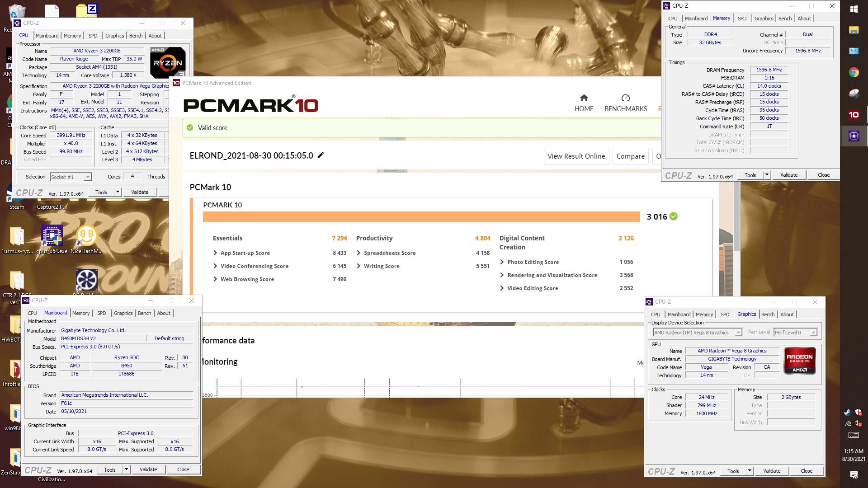Click the muted volume tray icon
The image size is (868, 488).
pyautogui.click(x=859, y=423)
